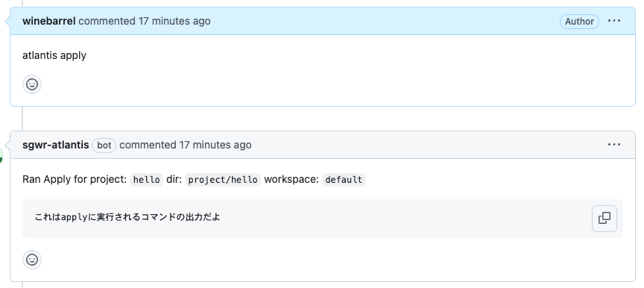The width and height of the screenshot is (644, 288).
Task: Open winebarrel's user profile link
Action: click(x=49, y=21)
